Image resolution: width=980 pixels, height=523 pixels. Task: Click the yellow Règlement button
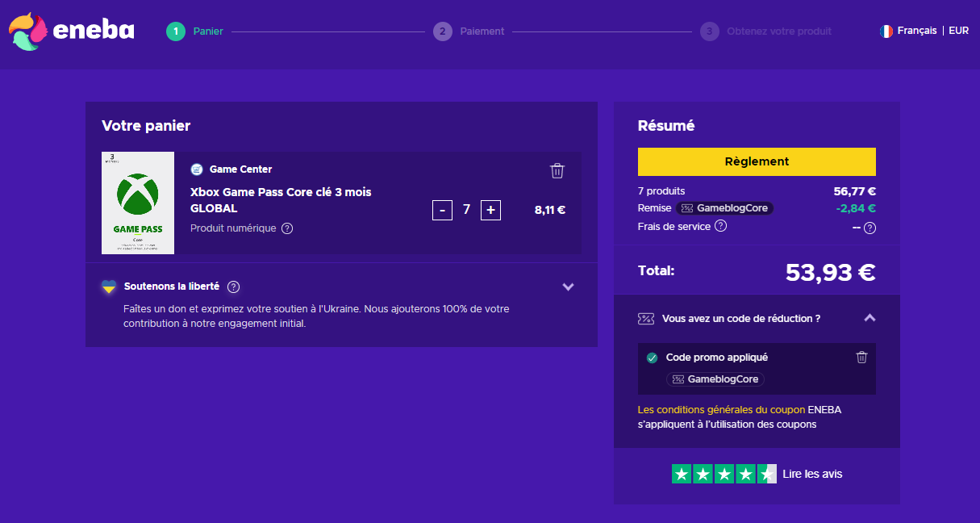click(757, 161)
